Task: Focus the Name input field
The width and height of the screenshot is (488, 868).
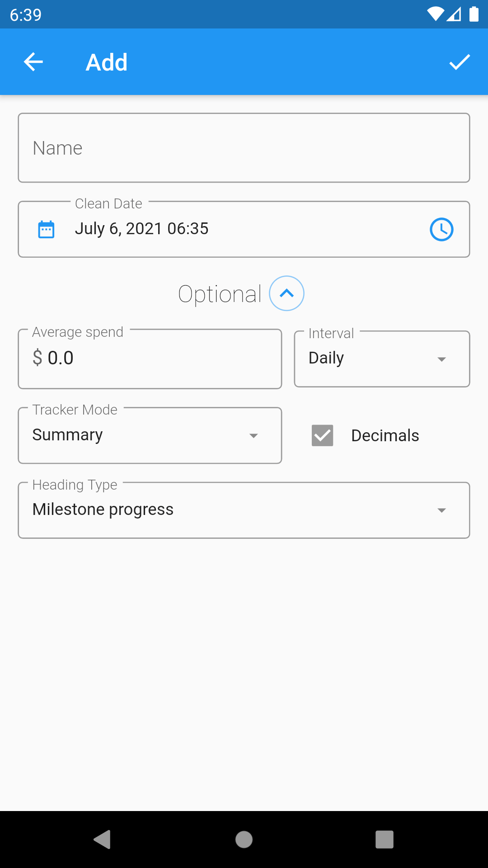Action: coord(244,148)
